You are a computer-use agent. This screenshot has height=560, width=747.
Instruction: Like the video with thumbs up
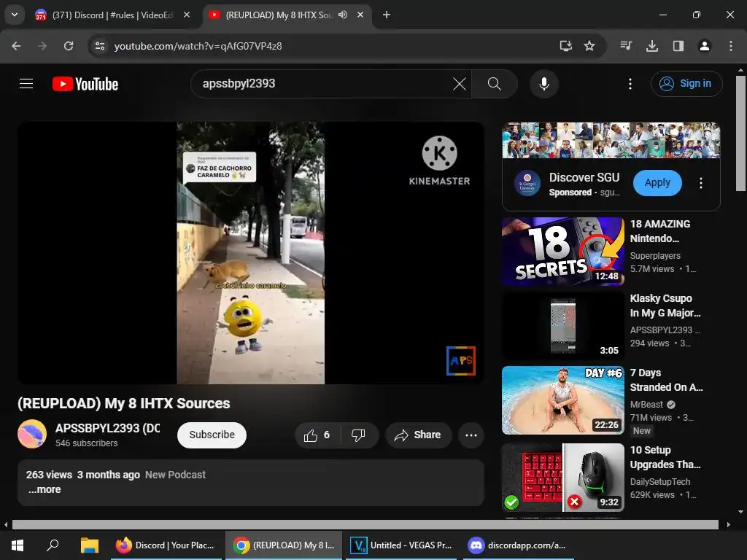(x=317, y=435)
